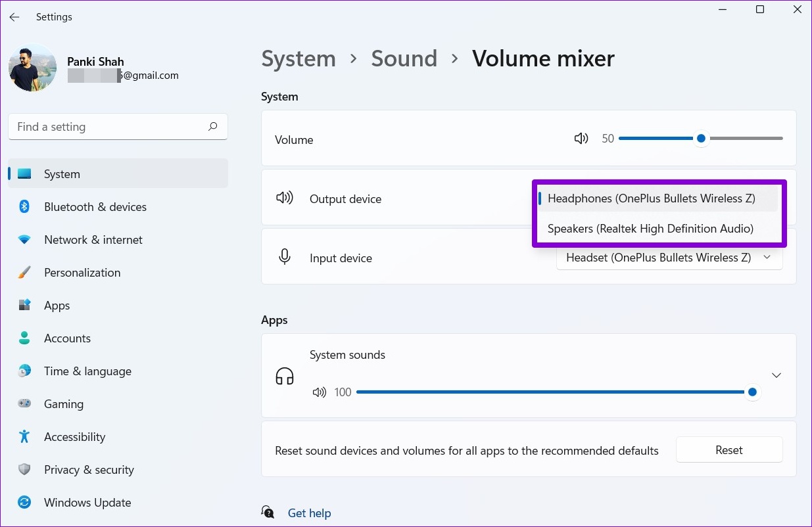Click the Personalization paintbrush icon
Viewport: 812px width, 527px height.
[x=24, y=273]
